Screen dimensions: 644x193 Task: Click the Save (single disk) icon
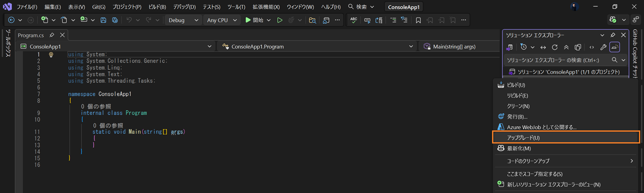tap(103, 20)
